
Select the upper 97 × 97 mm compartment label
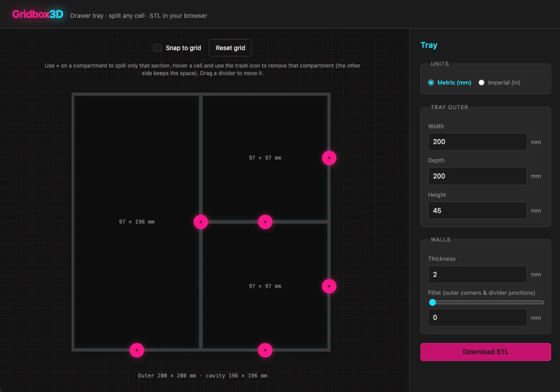[x=265, y=158]
